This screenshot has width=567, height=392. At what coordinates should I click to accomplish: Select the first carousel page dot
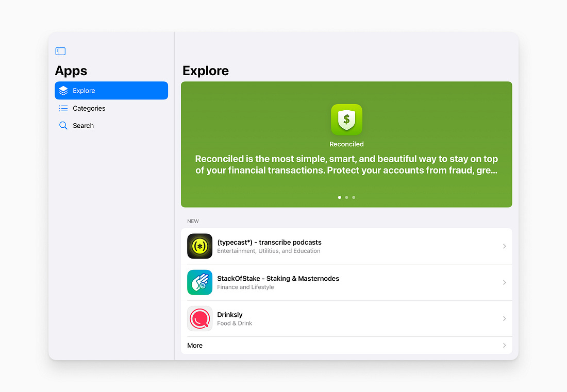[340, 197]
